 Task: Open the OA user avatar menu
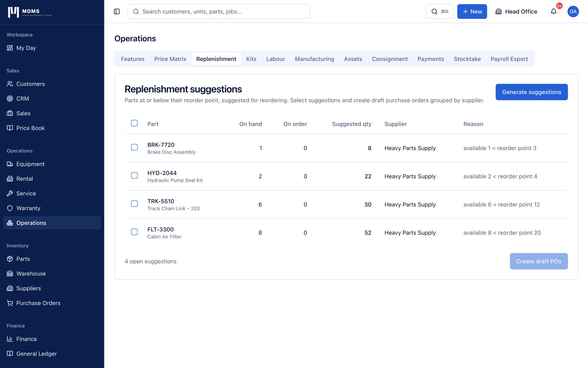(x=573, y=11)
